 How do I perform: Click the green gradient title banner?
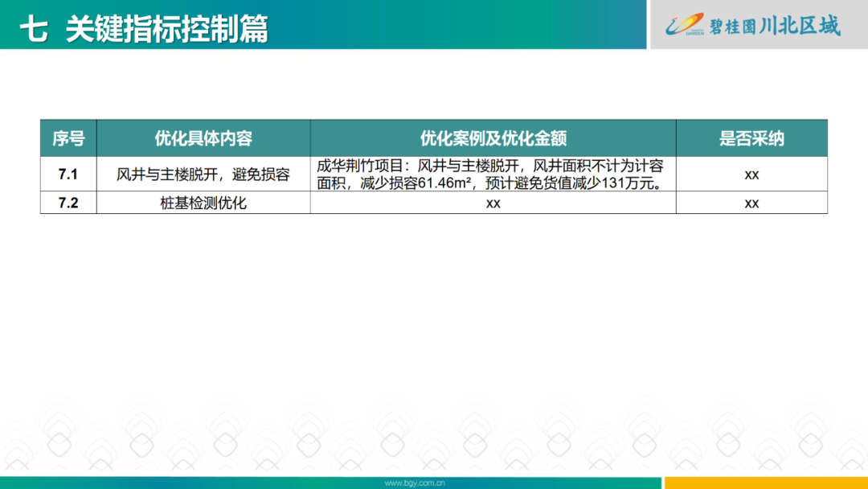[x=321, y=24]
